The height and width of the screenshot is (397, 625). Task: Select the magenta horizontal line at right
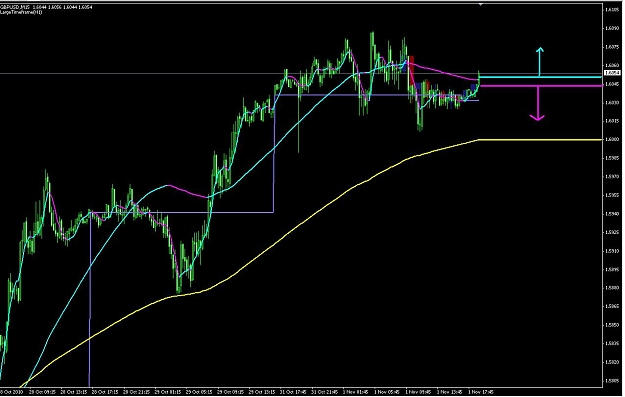pos(540,86)
